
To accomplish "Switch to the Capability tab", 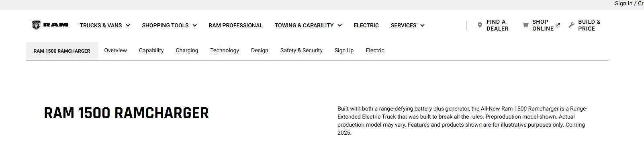I will [151, 50].
